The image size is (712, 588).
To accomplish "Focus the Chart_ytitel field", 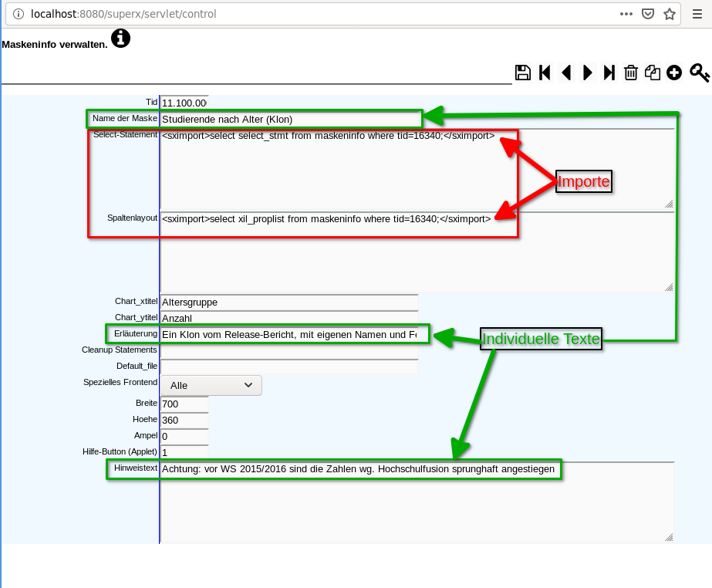I will point(289,318).
